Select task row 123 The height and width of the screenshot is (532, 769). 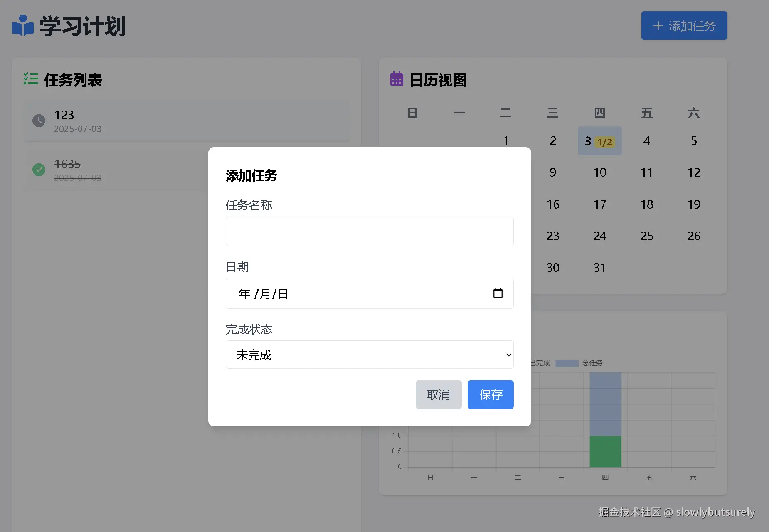click(187, 121)
